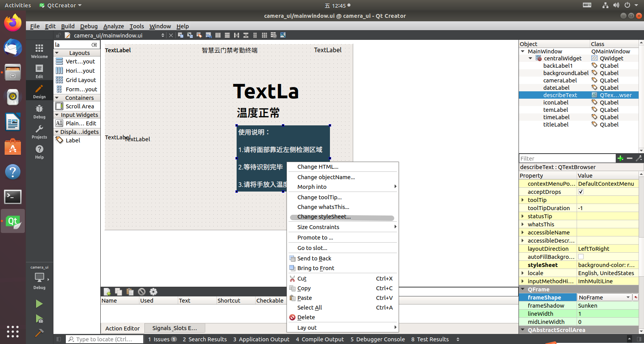Open property editor configure wrench icon
Image resolution: width=644 pixels, height=344 pixels.
pyautogui.click(x=639, y=158)
